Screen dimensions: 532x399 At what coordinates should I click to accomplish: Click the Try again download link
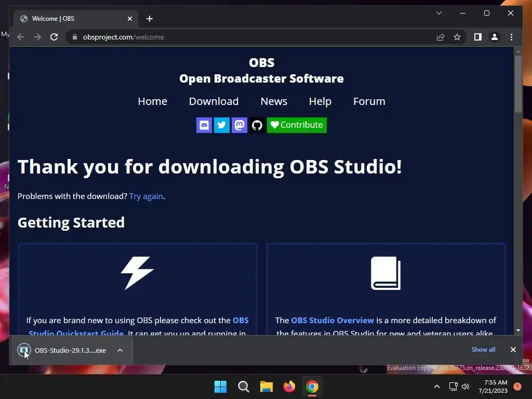[x=146, y=196]
